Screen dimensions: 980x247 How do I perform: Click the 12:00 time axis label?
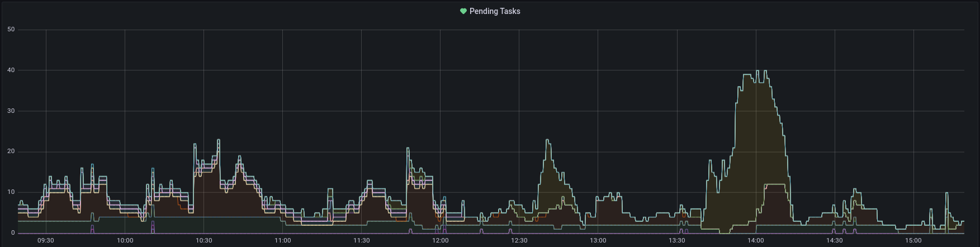[x=440, y=240]
